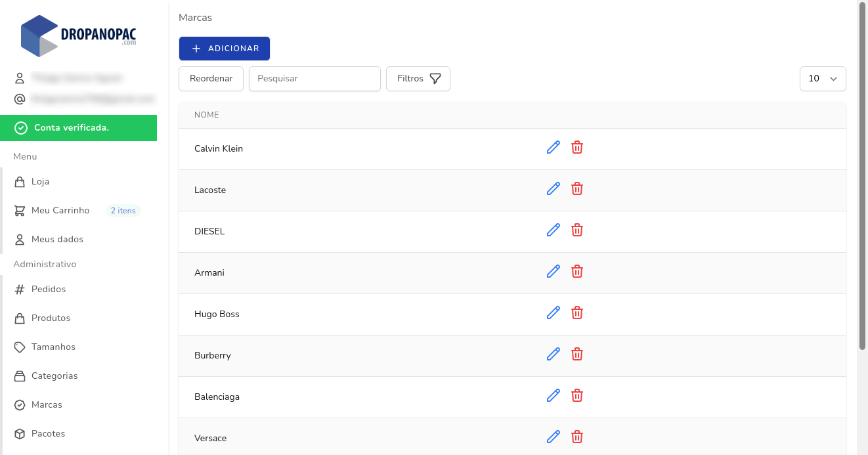The image size is (868, 455).
Task: Delete the DIESEL brand
Action: 577,230
